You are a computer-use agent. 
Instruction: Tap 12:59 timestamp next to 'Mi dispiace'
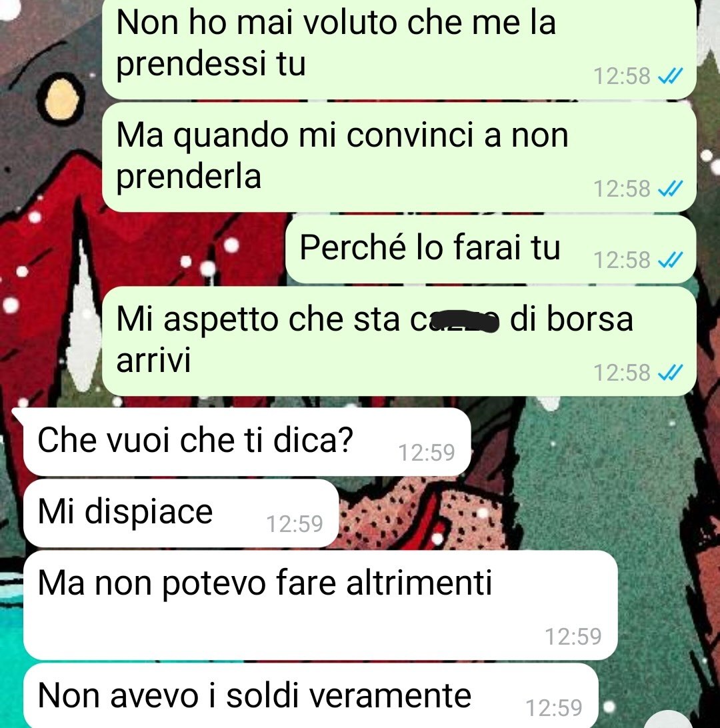(x=294, y=524)
